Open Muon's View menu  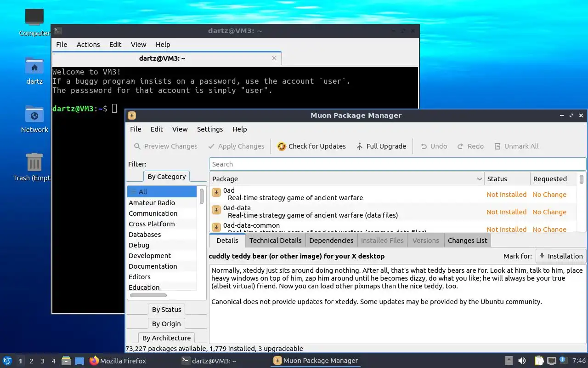point(180,129)
